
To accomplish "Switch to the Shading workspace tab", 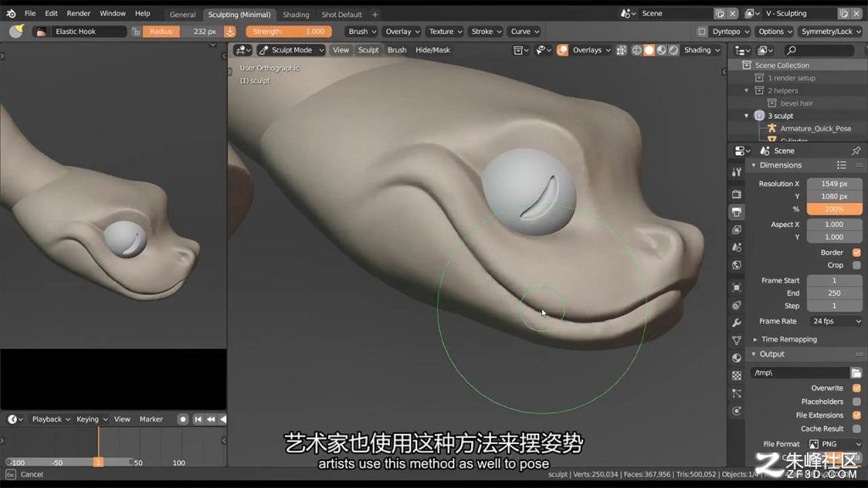I will pos(296,14).
